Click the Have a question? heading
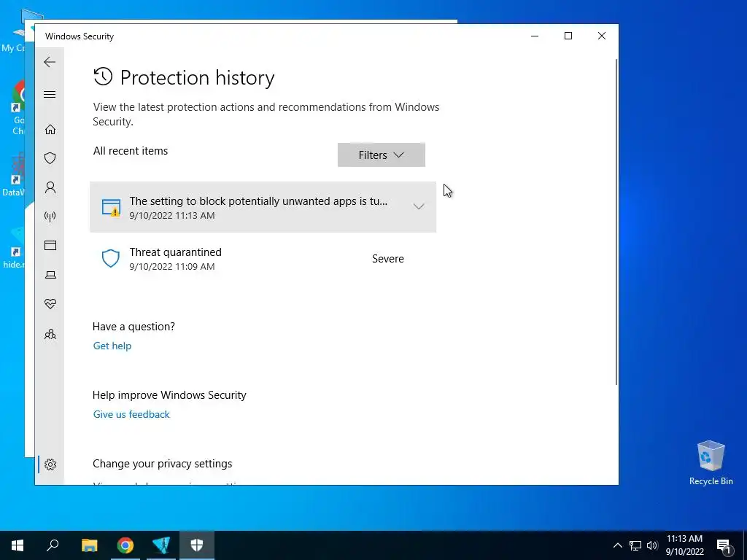The width and height of the screenshot is (747, 560). 134,327
